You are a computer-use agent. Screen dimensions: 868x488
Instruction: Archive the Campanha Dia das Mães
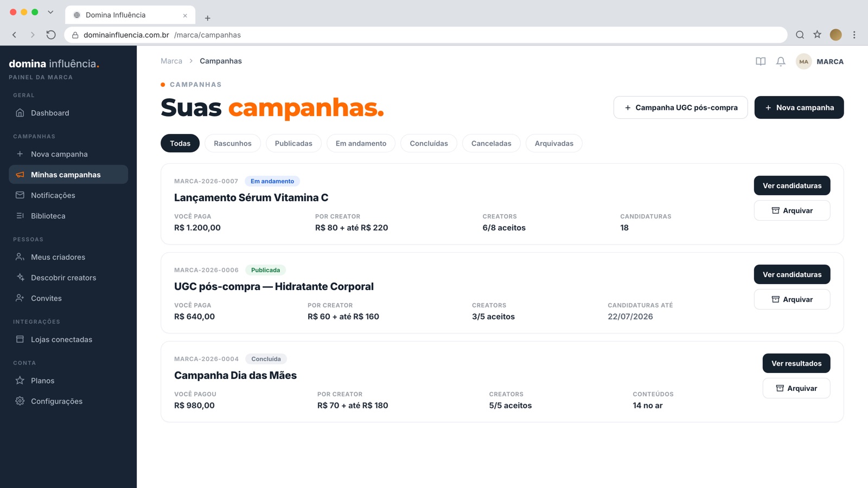click(796, 388)
